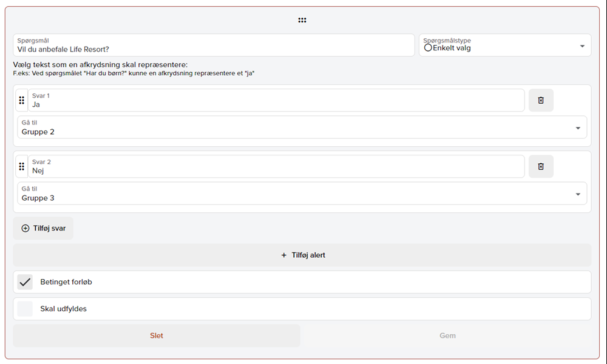
Task: Click the plus icon next to Tilføj alert
Action: 284,255
